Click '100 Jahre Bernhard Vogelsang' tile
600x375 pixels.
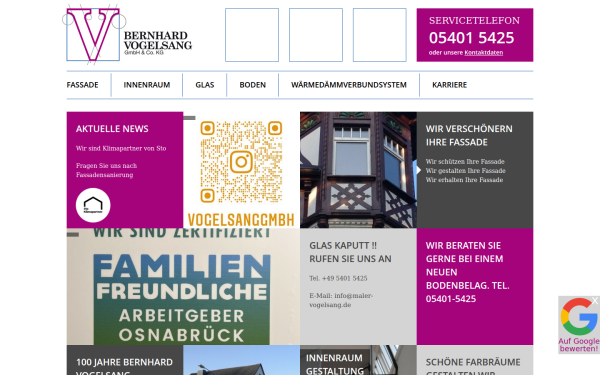(x=125, y=360)
